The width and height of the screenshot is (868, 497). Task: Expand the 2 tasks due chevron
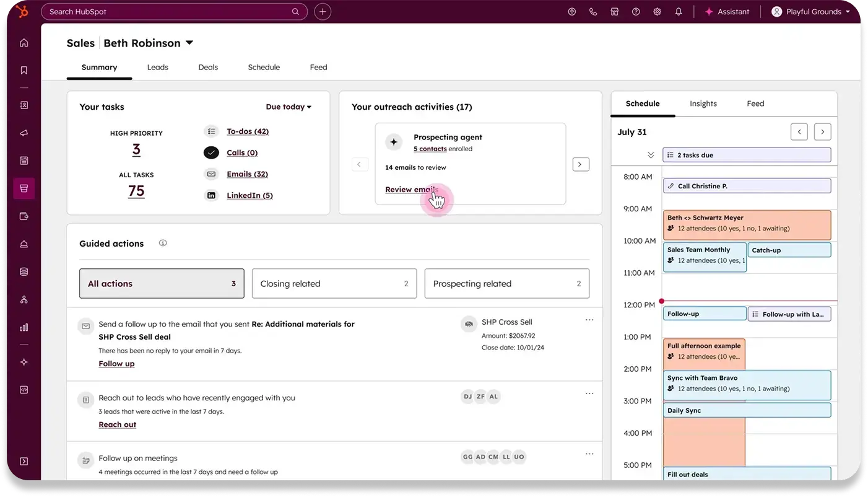tap(651, 155)
